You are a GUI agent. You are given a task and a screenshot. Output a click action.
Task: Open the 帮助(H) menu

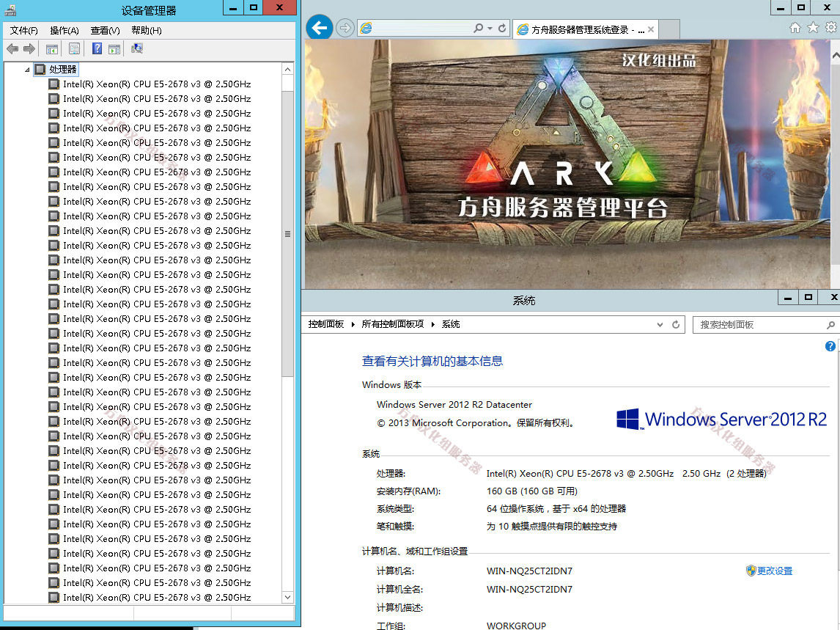(147, 31)
